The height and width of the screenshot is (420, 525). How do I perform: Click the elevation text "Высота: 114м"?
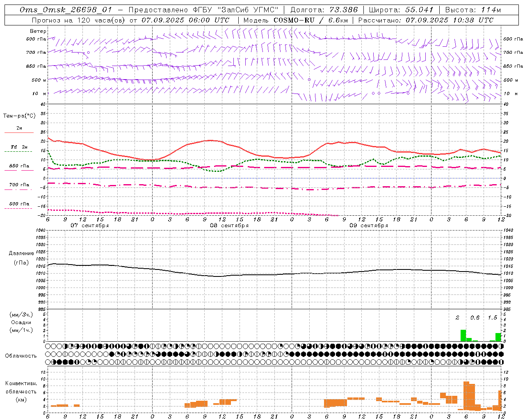(473, 10)
